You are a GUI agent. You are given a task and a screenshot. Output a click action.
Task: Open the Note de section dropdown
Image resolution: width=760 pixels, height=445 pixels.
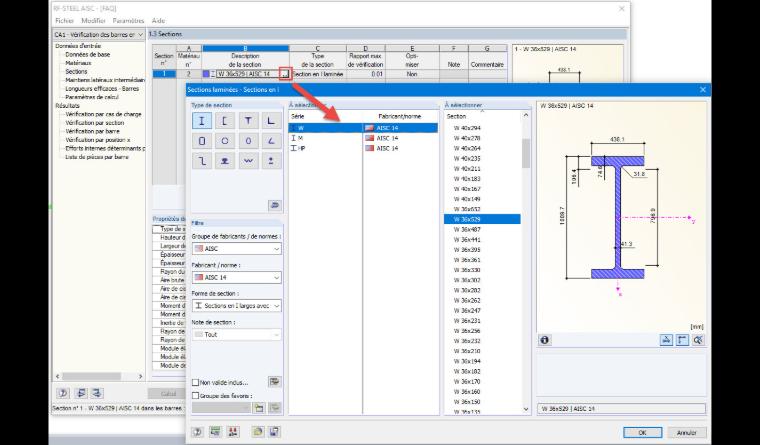237,334
